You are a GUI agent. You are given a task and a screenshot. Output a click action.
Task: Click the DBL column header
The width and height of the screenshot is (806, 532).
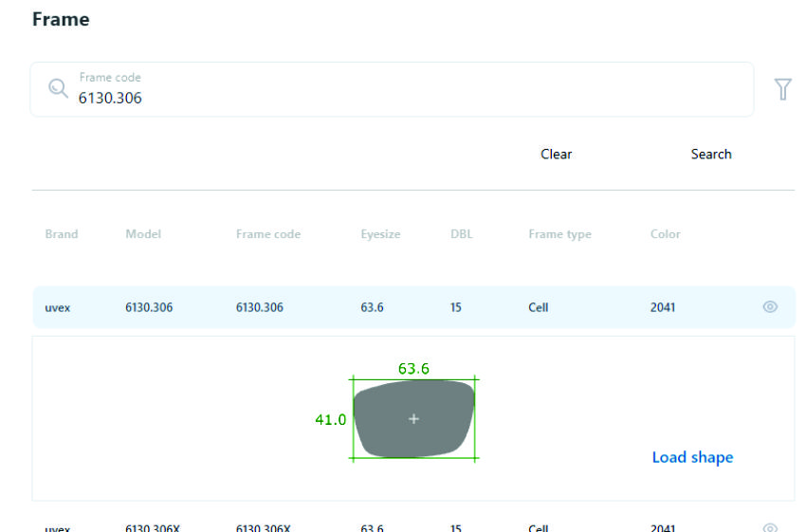pyautogui.click(x=461, y=234)
